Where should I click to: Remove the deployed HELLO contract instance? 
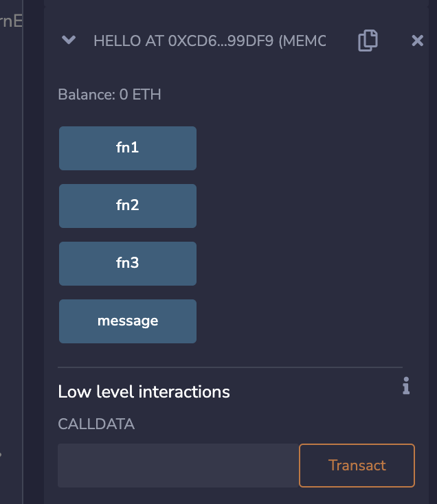(417, 41)
